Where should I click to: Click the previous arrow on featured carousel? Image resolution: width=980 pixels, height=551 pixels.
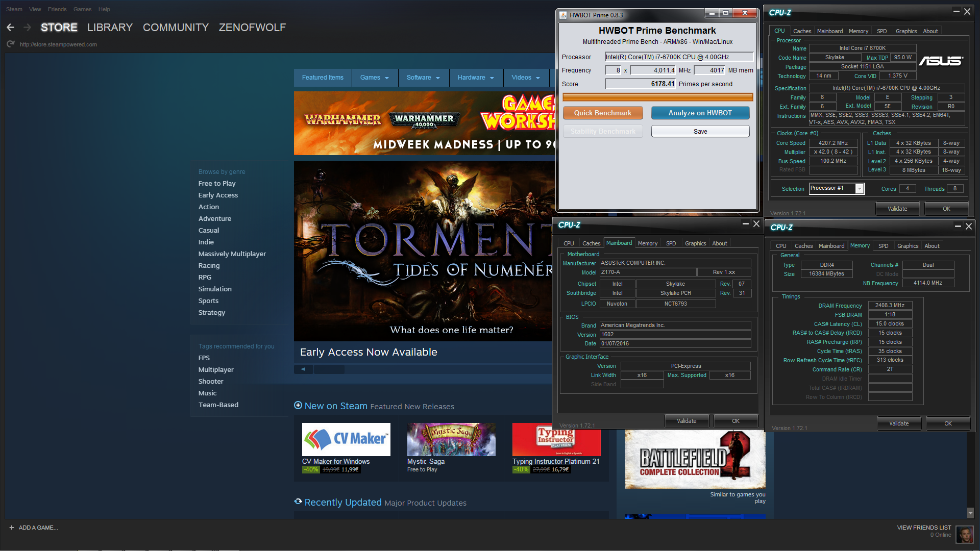coord(303,369)
